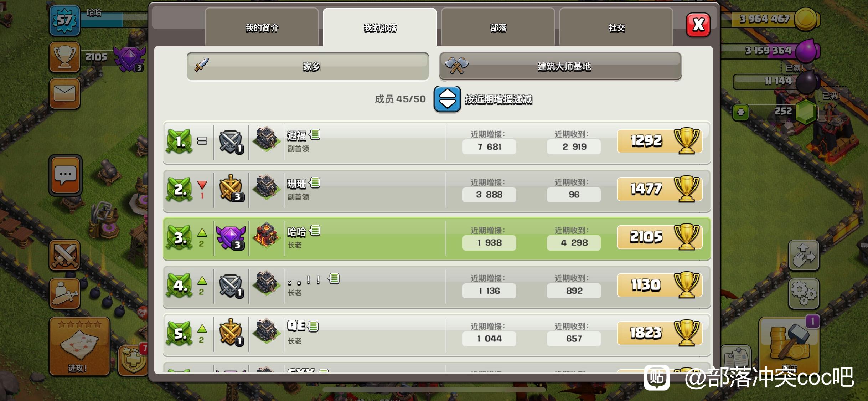868x401 pixels.
Task: Click the 进攻! attack button
Action: tap(79, 346)
